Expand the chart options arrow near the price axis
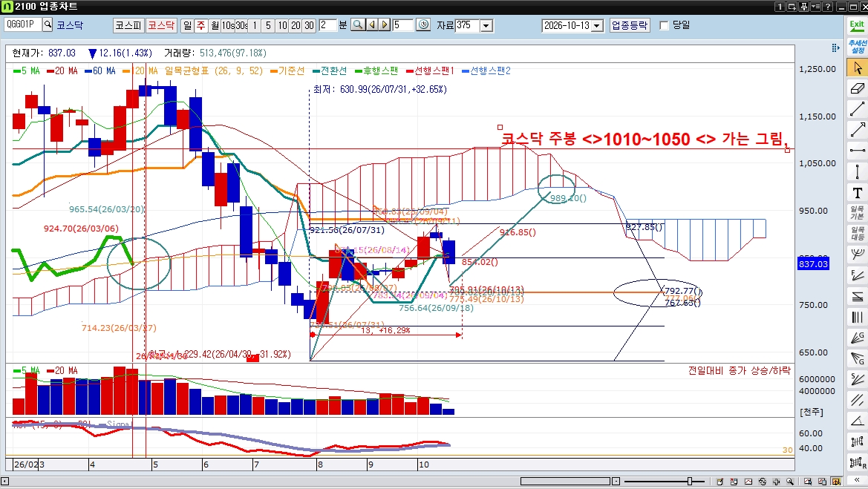Image resolution: width=868 pixels, height=489 pixels. pos(835,48)
